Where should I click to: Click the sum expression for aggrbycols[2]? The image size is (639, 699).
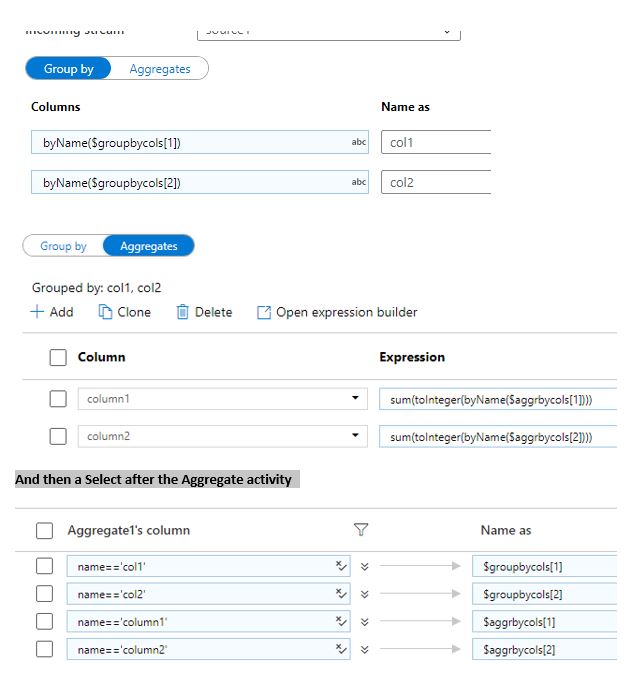click(498, 436)
